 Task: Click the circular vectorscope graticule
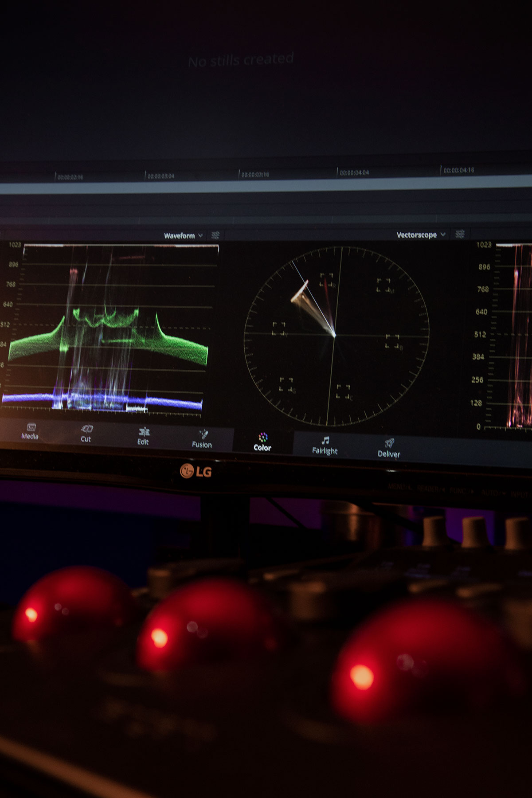coord(336,336)
